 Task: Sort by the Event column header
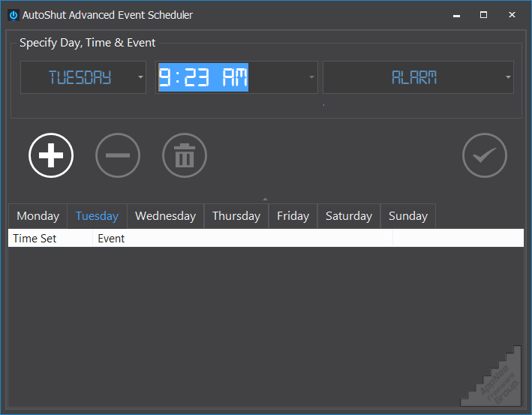[242, 238]
